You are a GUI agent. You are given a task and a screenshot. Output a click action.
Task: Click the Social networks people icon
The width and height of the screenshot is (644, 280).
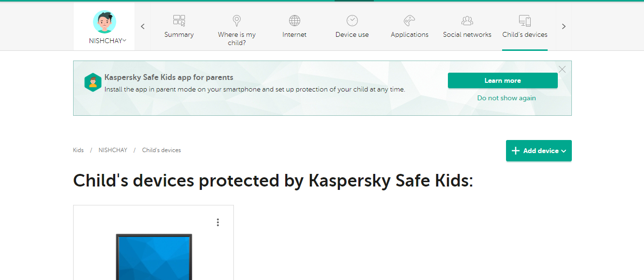[x=467, y=20]
